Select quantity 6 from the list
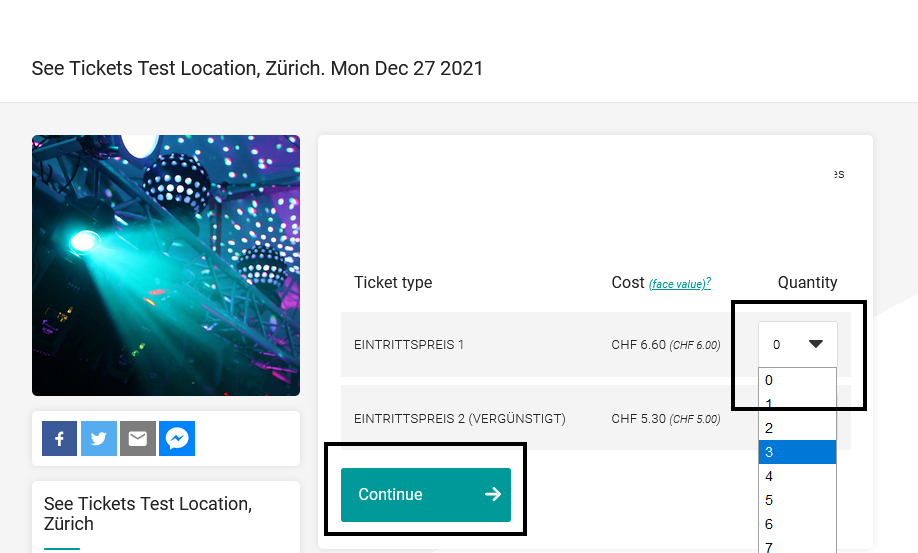918x553 pixels. 797,524
